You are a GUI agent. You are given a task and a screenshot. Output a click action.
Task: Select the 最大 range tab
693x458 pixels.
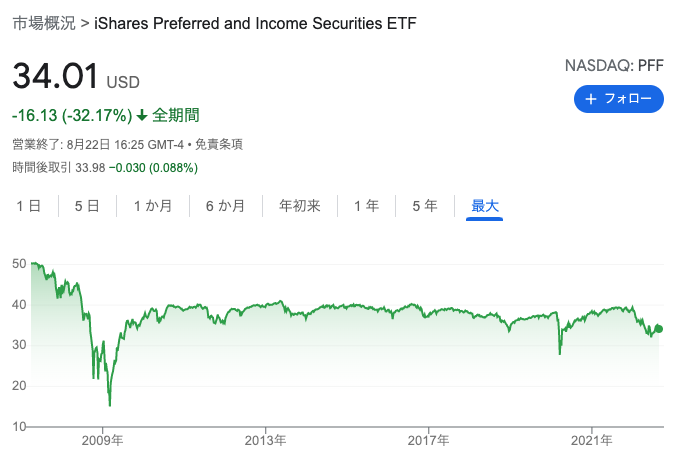[485, 206]
